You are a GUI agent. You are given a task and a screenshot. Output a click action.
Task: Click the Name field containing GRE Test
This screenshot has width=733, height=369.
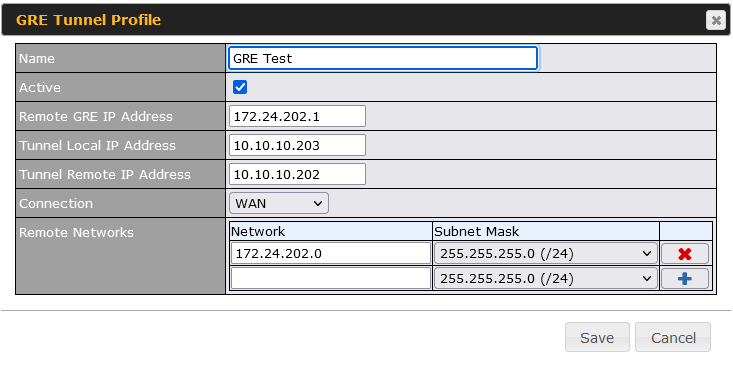click(x=383, y=58)
